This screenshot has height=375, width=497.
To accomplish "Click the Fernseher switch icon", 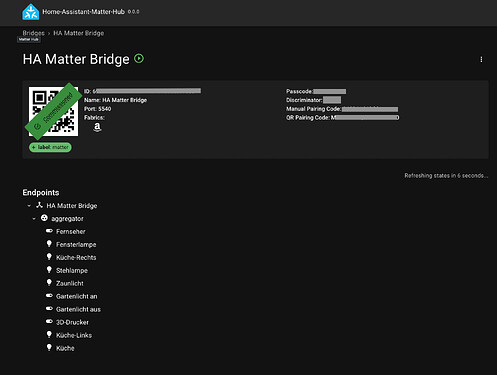I will click(49, 231).
